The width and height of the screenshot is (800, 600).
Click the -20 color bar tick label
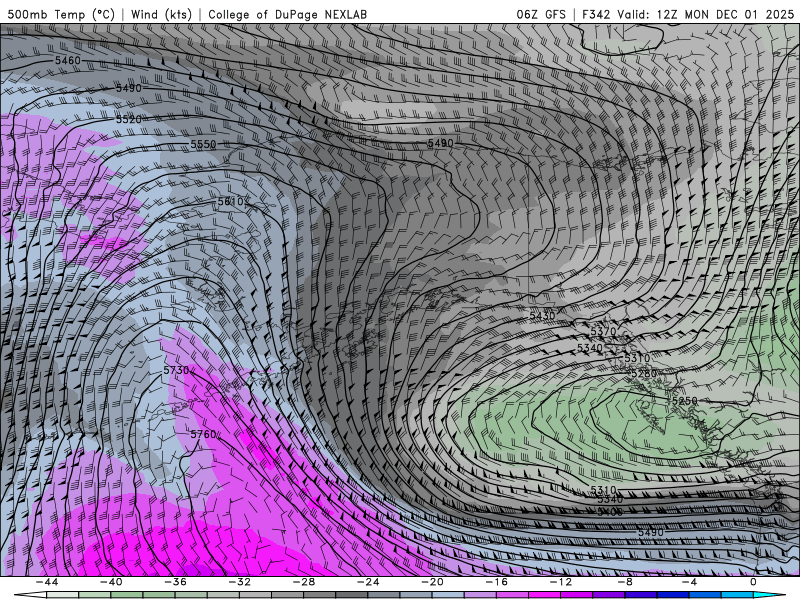click(433, 582)
